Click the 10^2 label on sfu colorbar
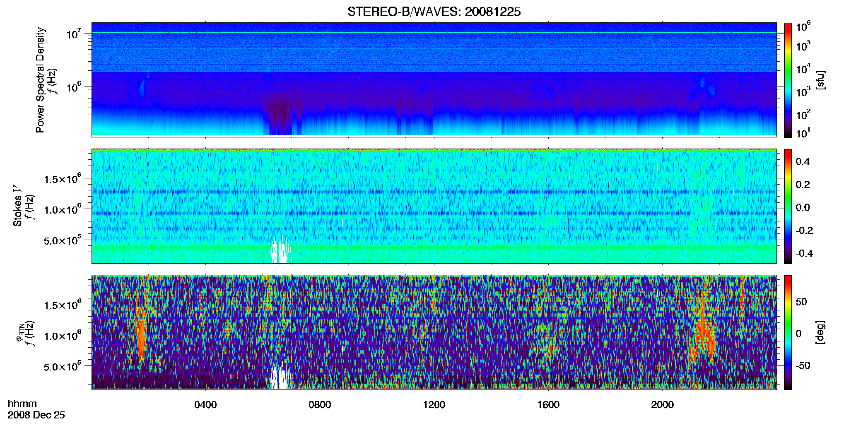 pos(803,114)
